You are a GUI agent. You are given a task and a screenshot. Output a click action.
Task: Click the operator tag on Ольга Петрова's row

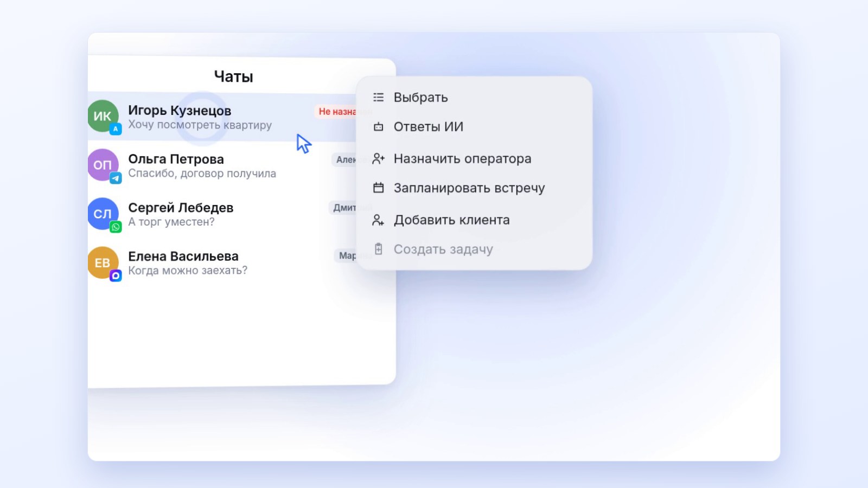tap(344, 159)
